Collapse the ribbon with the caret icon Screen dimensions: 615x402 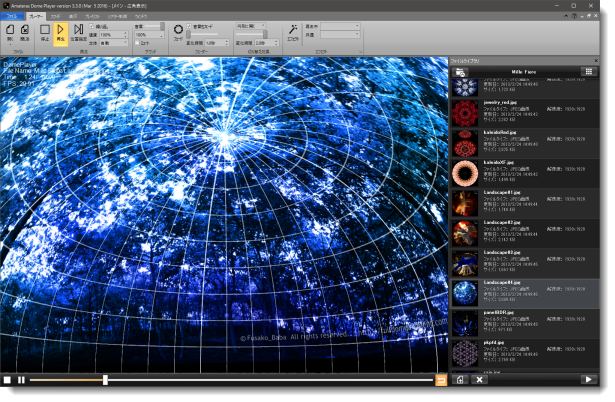566,16
